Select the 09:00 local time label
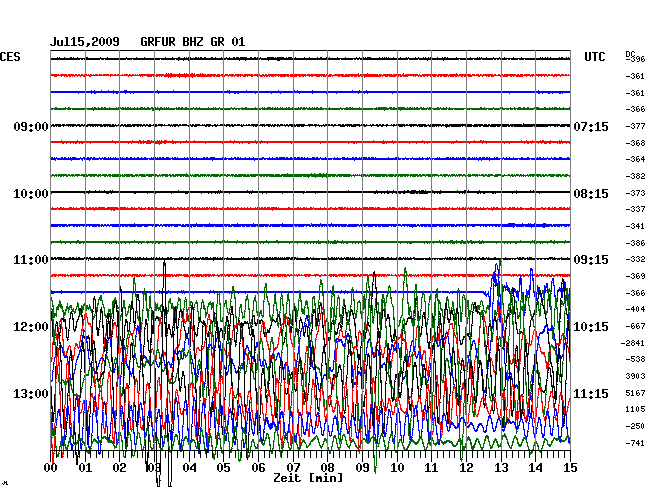Viewport: 650px width, 494px height. tap(31, 126)
